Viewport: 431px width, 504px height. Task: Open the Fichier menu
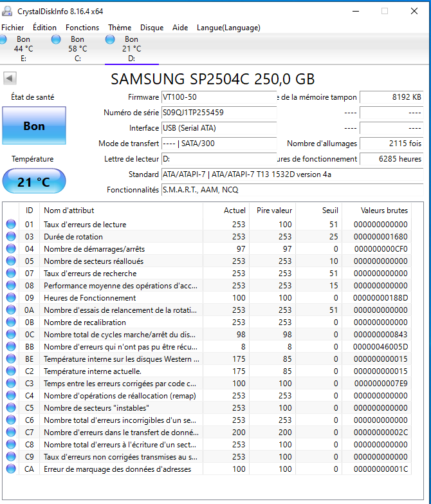13,28
